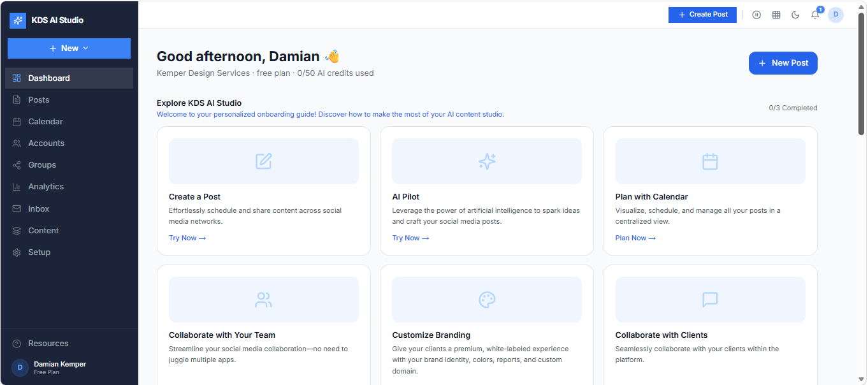Click the blue New Post button

pyautogui.click(x=783, y=63)
